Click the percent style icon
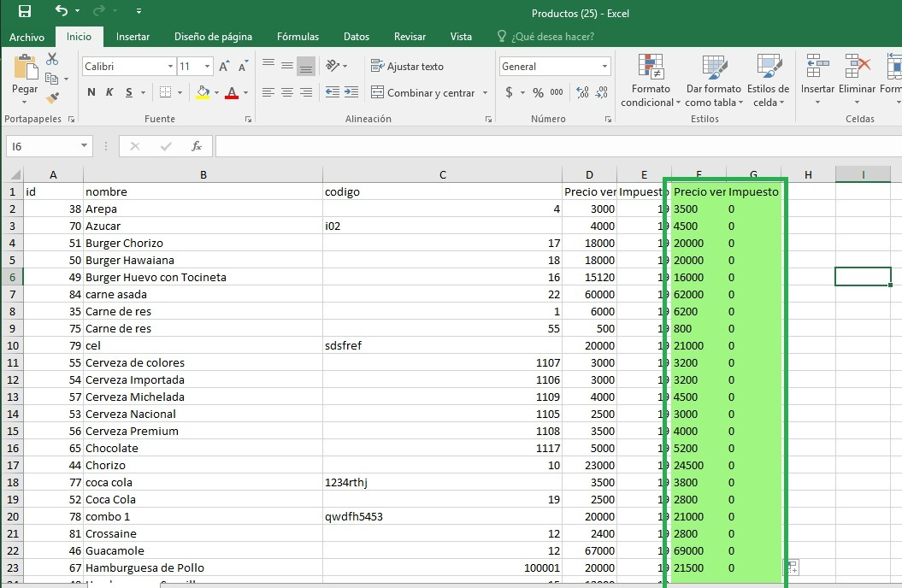This screenshot has height=588, width=902. click(x=538, y=92)
